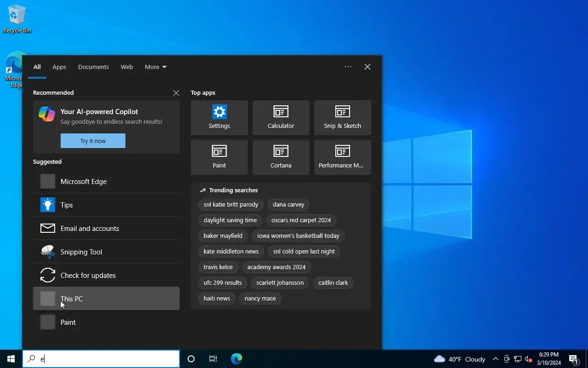Open Paint tile in Top apps
This screenshot has height=368, width=588.
pos(219,157)
